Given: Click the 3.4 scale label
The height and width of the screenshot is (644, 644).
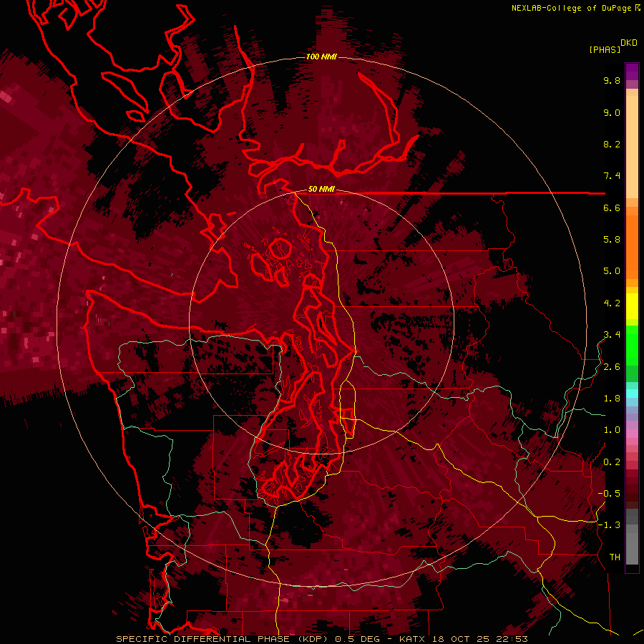Looking at the screenshot, I should click(x=612, y=335).
